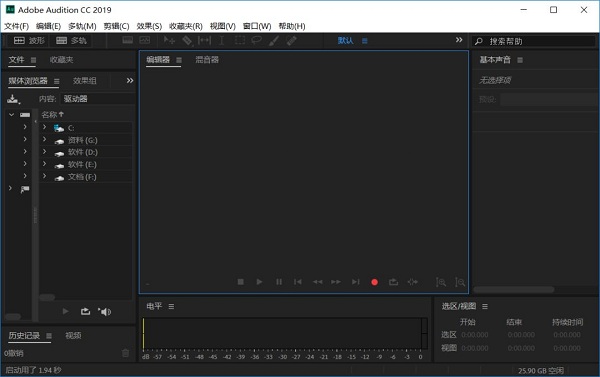
Task: Open the 文件(F) menu
Action: pos(16,26)
